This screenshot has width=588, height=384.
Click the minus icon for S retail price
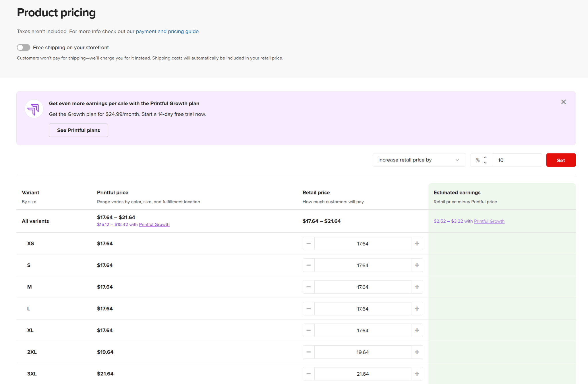point(309,265)
